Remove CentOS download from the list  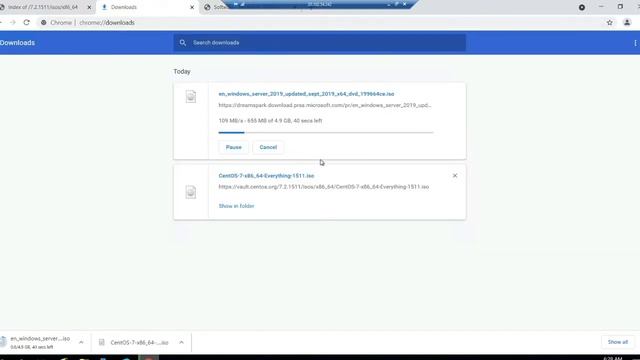click(455, 176)
